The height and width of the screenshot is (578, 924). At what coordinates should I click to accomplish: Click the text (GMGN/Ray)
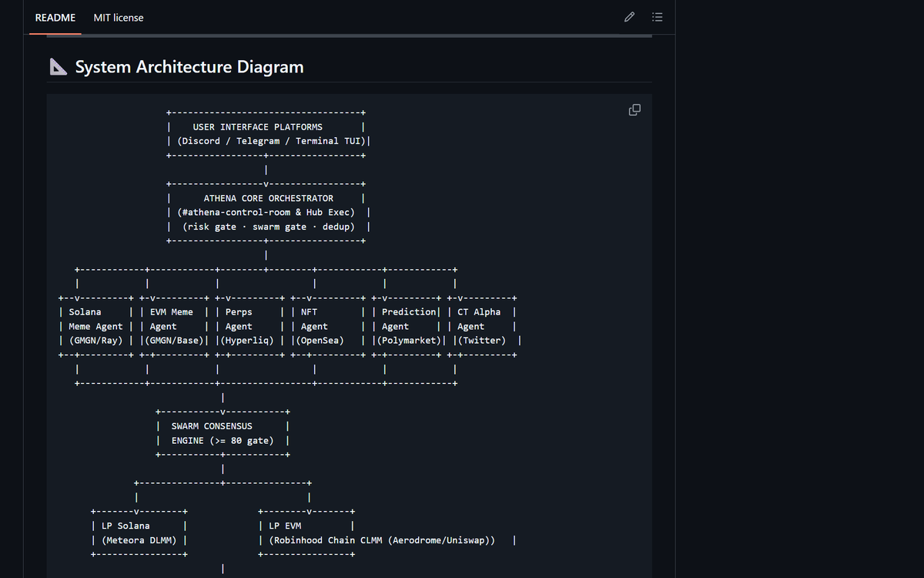[x=95, y=341]
